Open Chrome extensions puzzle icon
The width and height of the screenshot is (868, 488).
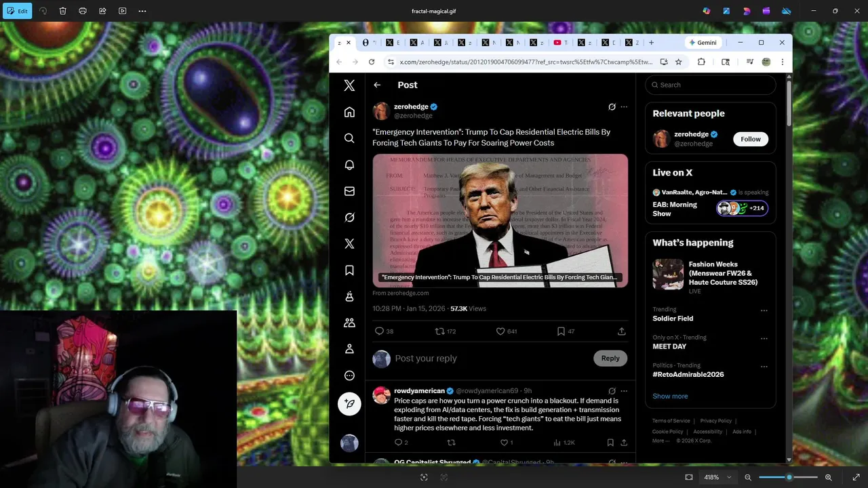click(x=701, y=62)
